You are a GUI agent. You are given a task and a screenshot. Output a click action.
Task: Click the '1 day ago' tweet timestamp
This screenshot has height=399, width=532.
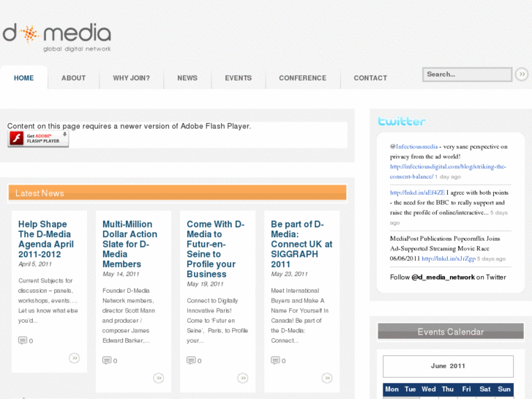(x=448, y=176)
